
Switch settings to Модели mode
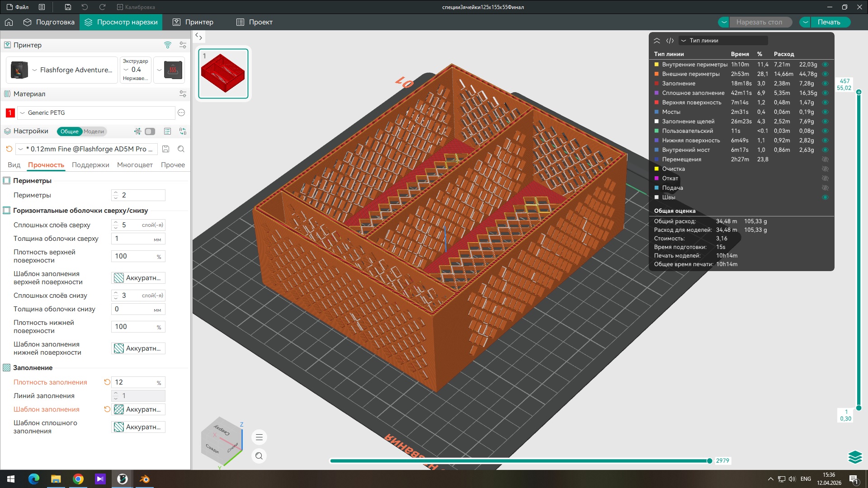[x=94, y=131]
